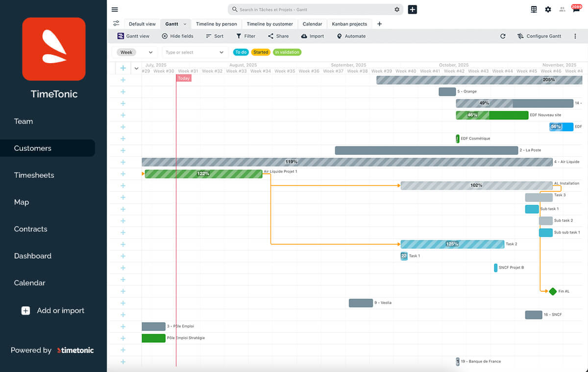
Task: Open the three-dot more options menu
Action: point(575,36)
